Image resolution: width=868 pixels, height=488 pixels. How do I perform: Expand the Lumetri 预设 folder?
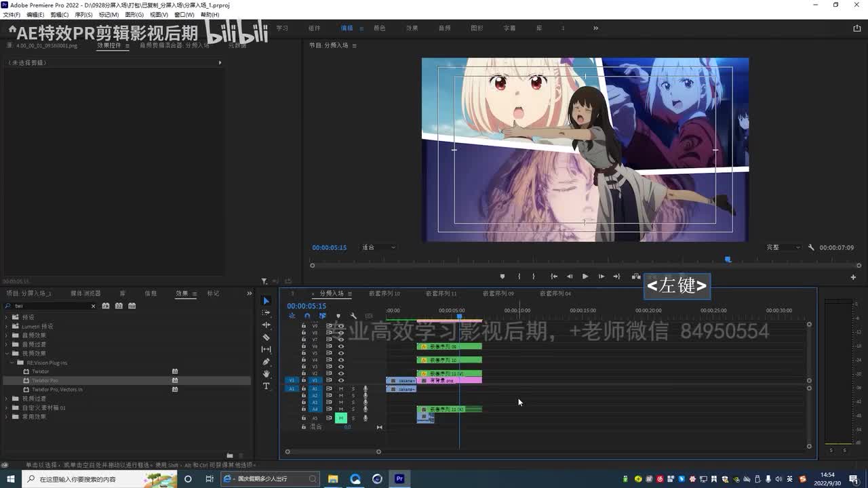click(x=7, y=326)
